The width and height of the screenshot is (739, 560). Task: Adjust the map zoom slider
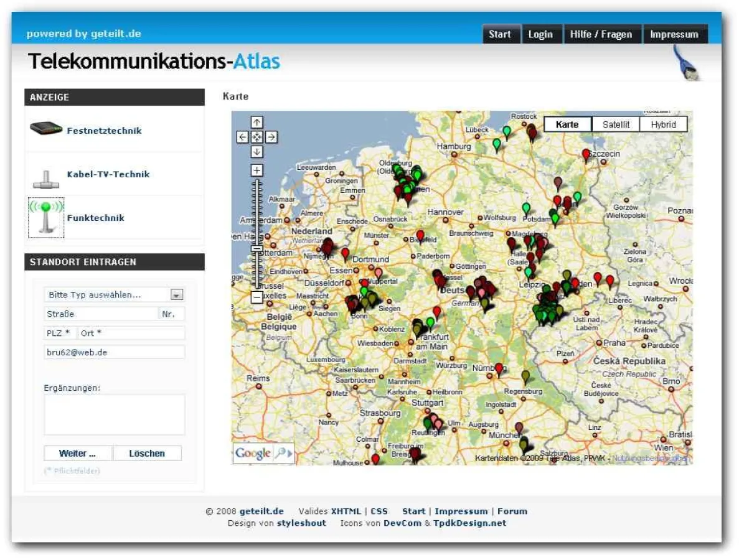point(258,243)
